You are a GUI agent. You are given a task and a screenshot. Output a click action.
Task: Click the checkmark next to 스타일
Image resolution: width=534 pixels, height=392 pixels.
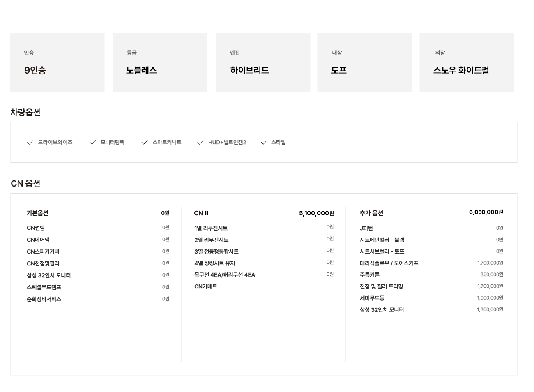264,143
